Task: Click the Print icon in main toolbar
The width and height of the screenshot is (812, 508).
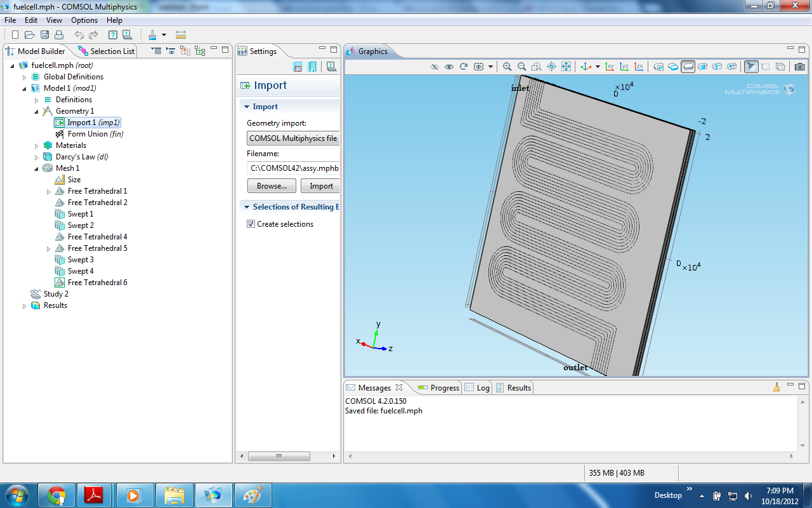Action: click(x=59, y=35)
